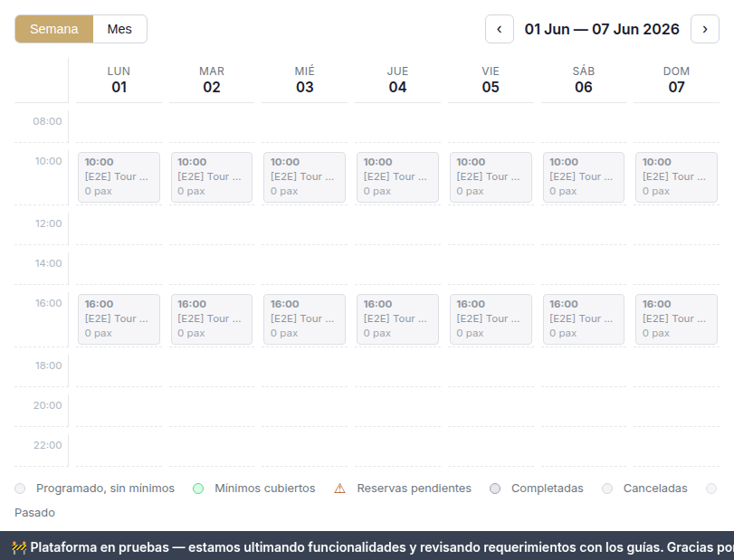Click the 22:00 time row label
Screen dimensions: 734x560
point(47,445)
